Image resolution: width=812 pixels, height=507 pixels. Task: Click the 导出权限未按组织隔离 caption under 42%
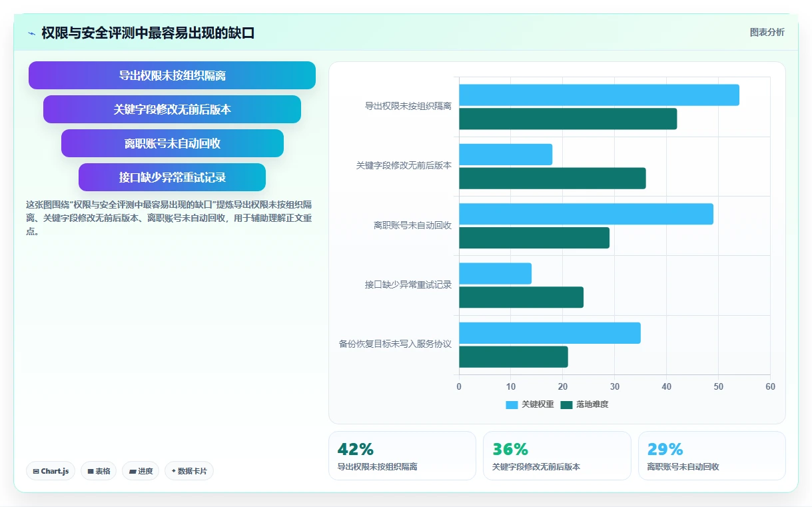[x=378, y=467]
